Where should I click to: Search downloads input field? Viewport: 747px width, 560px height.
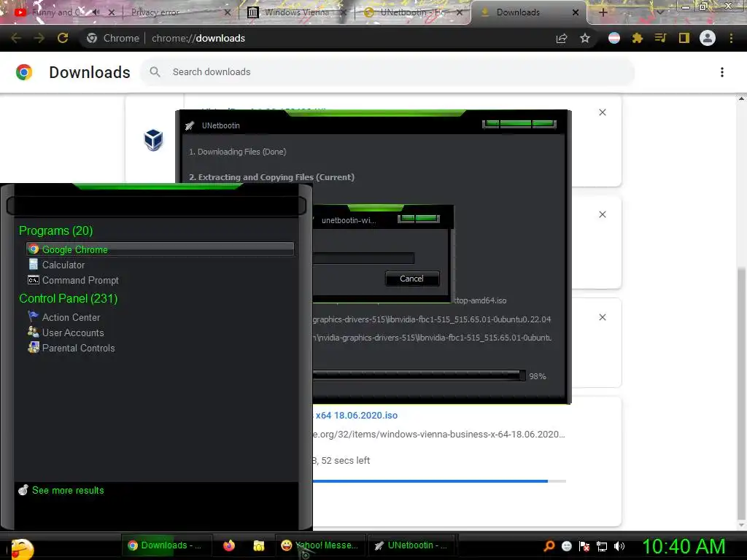click(387, 72)
